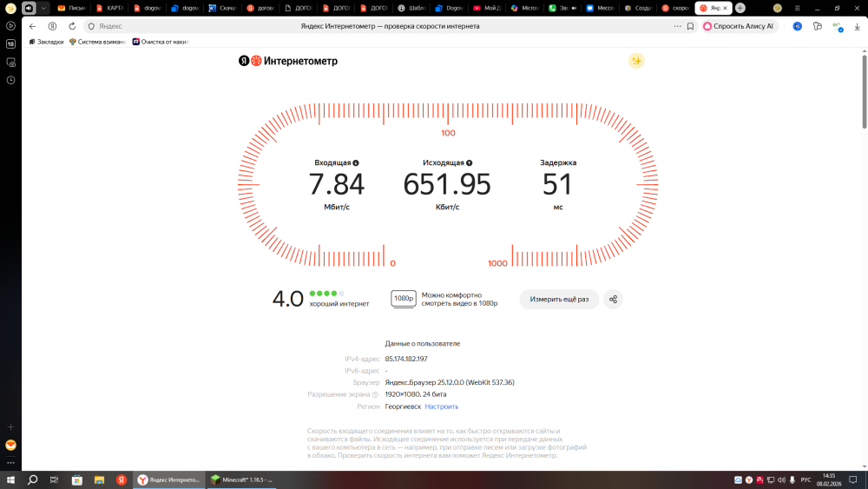This screenshot has height=489, width=868.
Task: Reload the page with the refresh icon
Action: pyautogui.click(x=72, y=26)
